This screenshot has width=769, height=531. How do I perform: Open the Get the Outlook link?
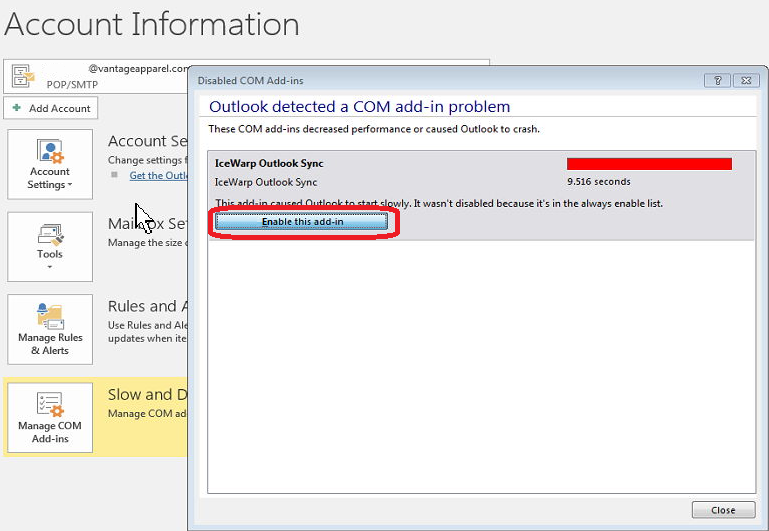coord(158,176)
